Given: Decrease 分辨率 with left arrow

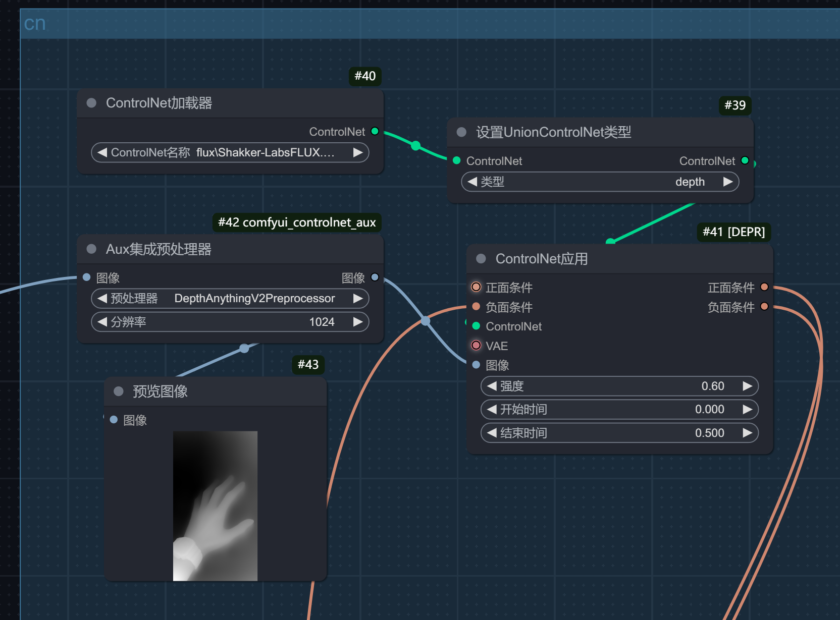Looking at the screenshot, I should point(102,322).
